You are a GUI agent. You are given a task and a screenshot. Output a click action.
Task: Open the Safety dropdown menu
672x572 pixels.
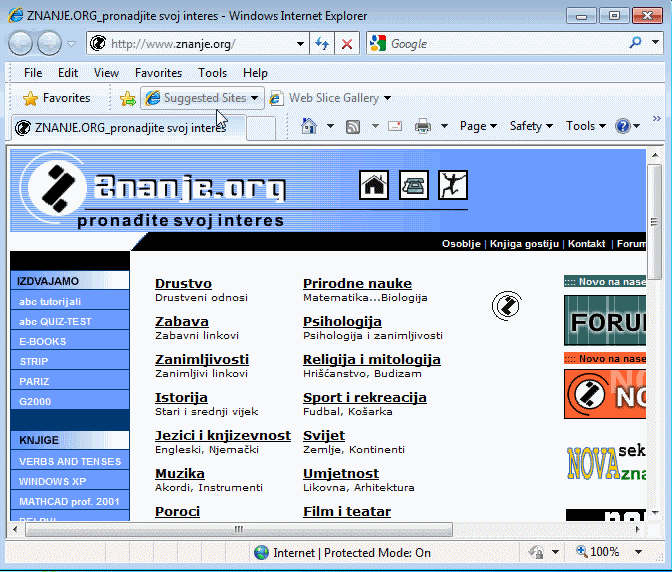click(530, 126)
